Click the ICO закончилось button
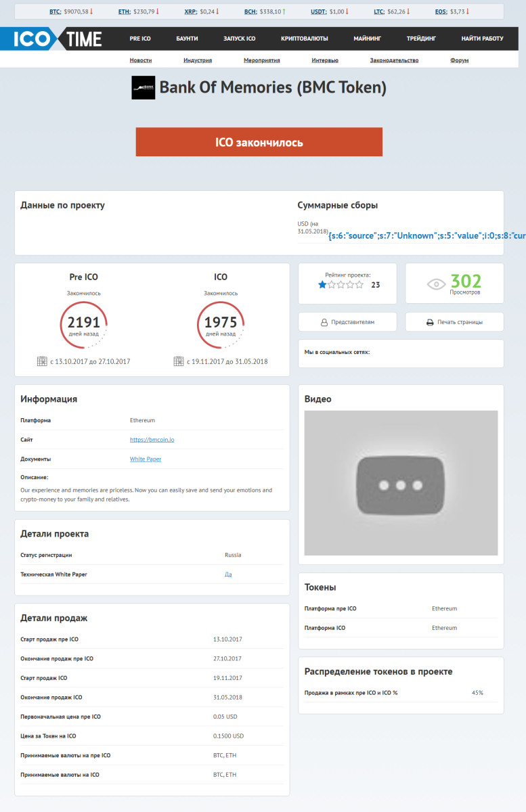This screenshot has height=812, width=526. 259,142
